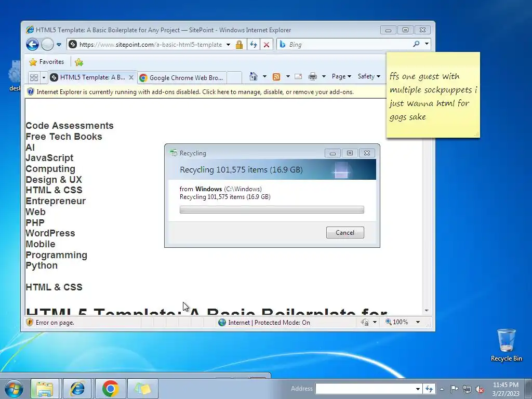Click the security lock icon in address bar

pyautogui.click(x=239, y=45)
